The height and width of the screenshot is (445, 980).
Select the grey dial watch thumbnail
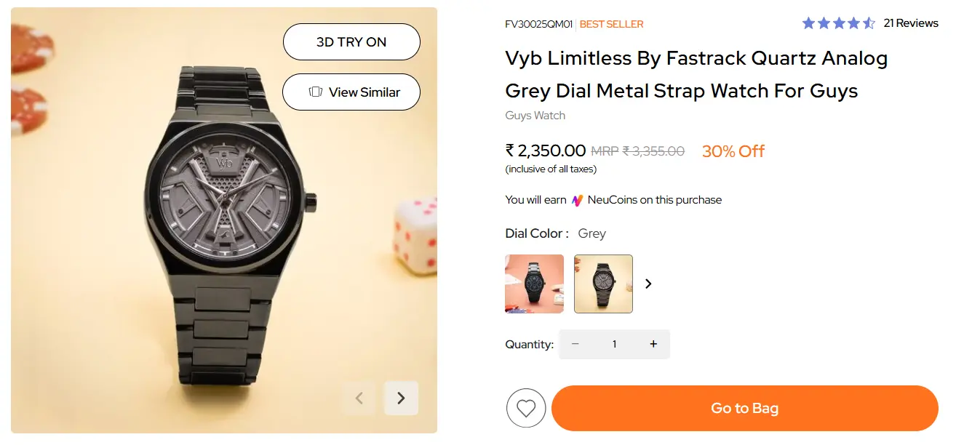[603, 284]
